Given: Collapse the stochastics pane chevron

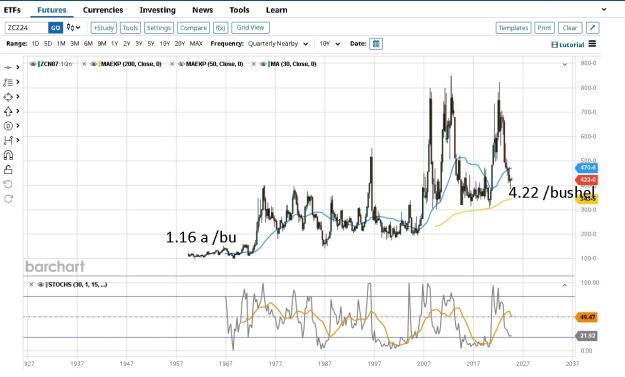Looking at the screenshot, I should coord(564,285).
